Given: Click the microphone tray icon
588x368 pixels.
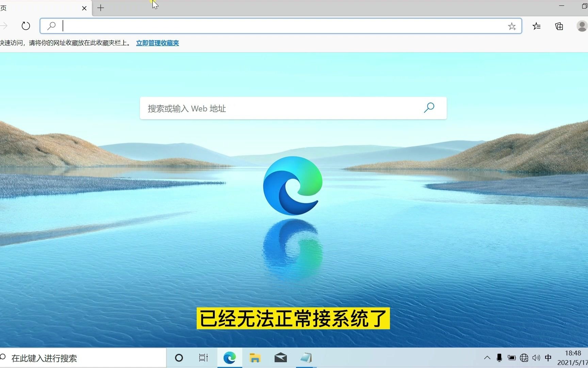Looking at the screenshot, I should [499, 358].
